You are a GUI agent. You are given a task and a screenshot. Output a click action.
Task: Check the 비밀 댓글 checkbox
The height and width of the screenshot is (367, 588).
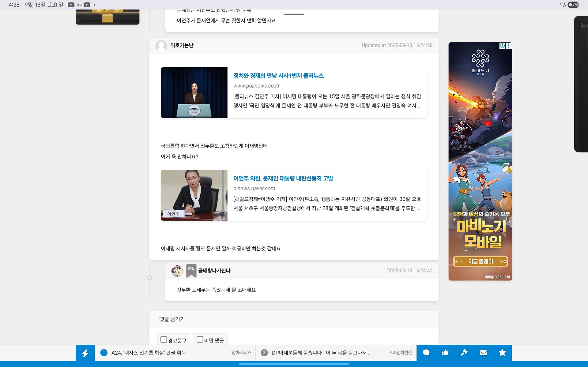click(x=200, y=339)
